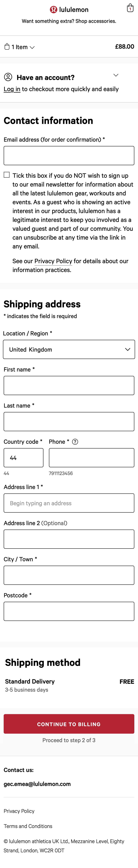Open the Location / Region dropdown
Viewport: 138px width, 868px height.
click(69, 349)
